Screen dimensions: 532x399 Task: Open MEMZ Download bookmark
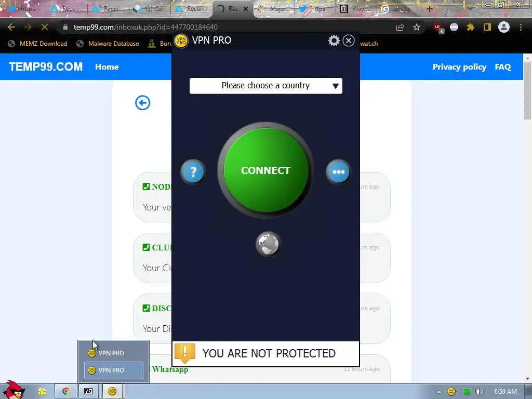37,44
